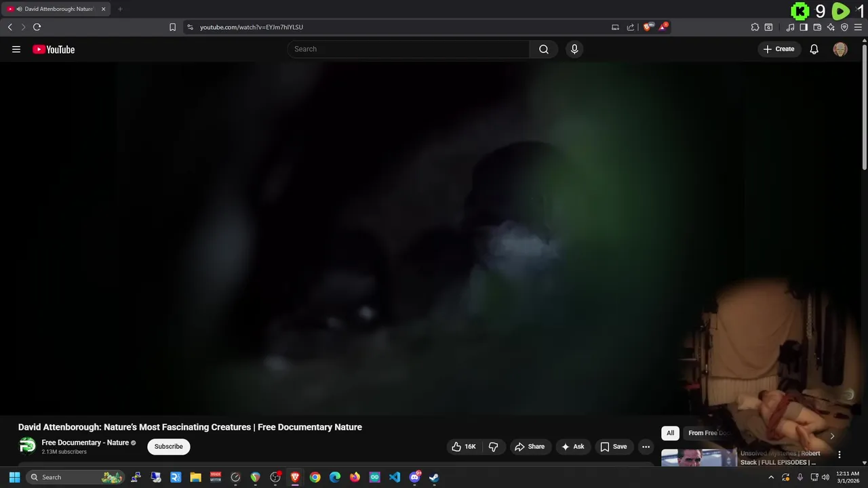Open the account avatar menu
868x488 pixels.
click(x=840, y=49)
